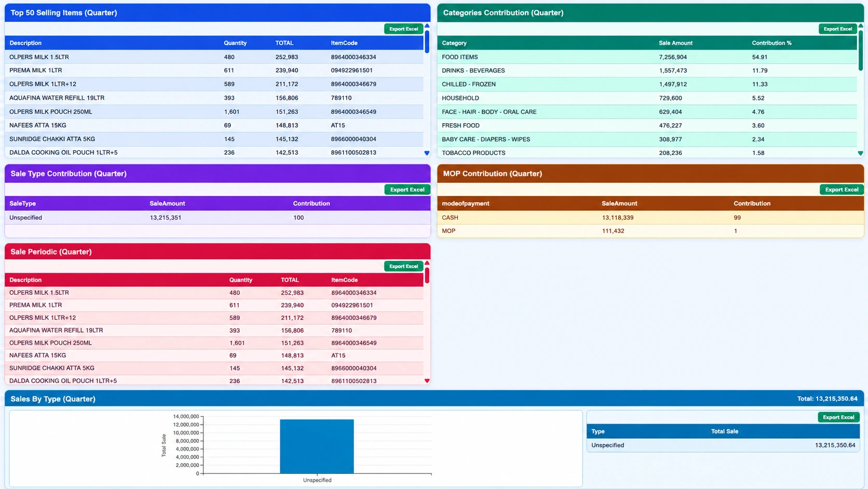This screenshot has width=868, height=489.
Task: Click the blue scrollbar thumb in Top 50 Selling Items
Action: pyautogui.click(x=427, y=42)
